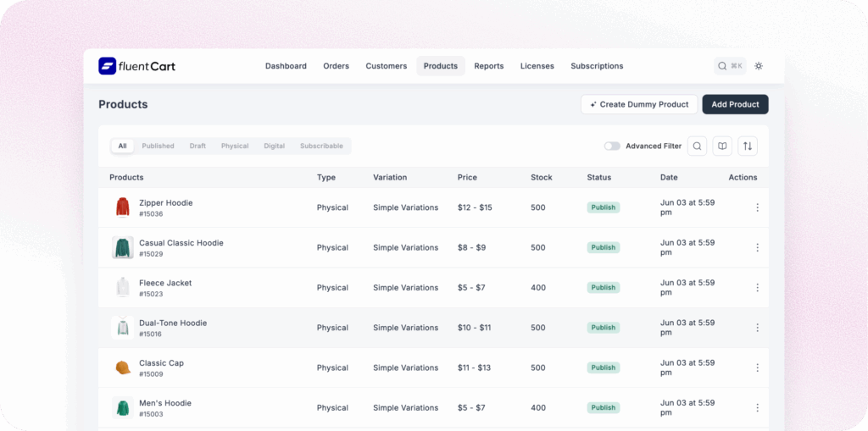Open the Casual Classic Hoodie product name
The height and width of the screenshot is (431, 868).
[x=181, y=243]
